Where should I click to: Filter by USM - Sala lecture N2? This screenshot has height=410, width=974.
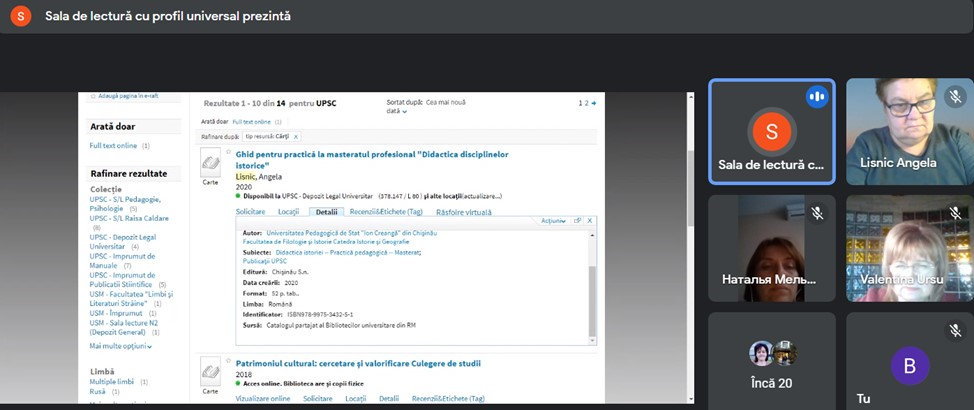[122, 327]
